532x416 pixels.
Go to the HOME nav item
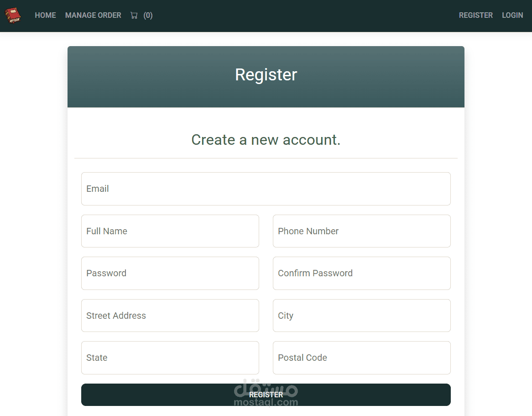pos(45,16)
